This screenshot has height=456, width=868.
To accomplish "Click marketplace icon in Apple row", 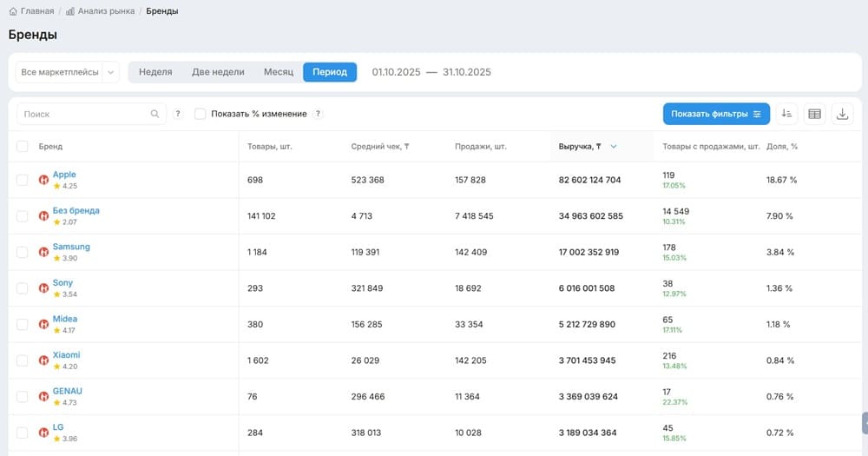I will point(43,180).
